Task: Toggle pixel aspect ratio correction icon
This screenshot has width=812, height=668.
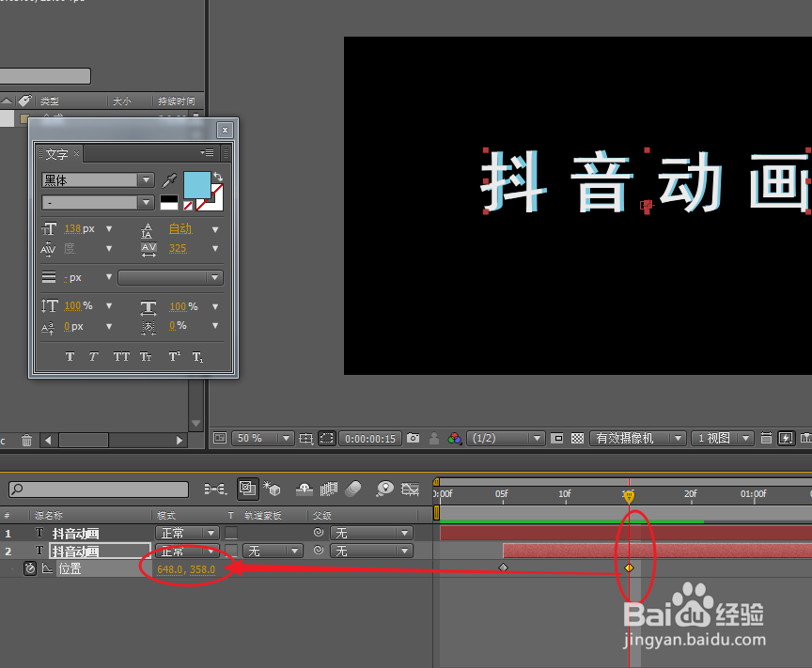Action: point(766,438)
